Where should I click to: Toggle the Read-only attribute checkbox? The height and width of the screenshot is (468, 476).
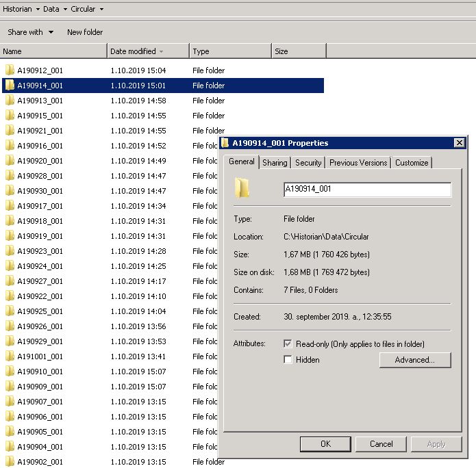288,344
